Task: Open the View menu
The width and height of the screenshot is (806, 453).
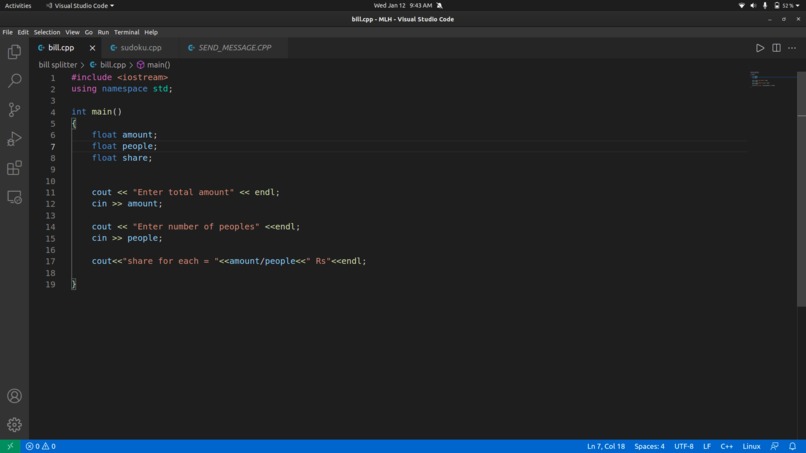Action: pos(72,32)
